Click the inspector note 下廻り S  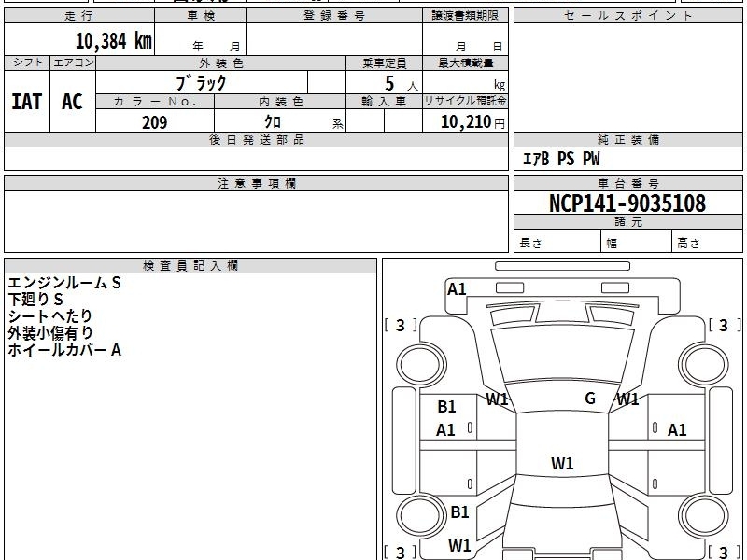pos(35,300)
